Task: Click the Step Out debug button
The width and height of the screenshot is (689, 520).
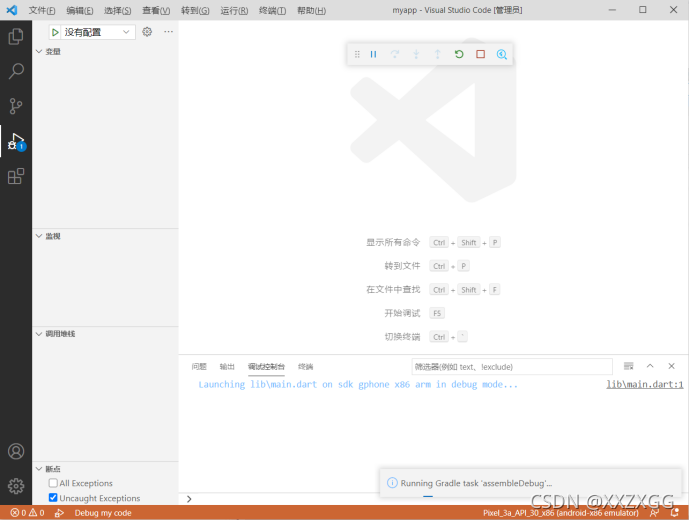Action: pyautogui.click(x=438, y=54)
